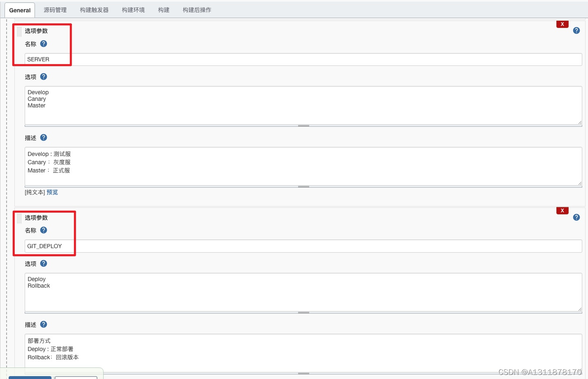
Task: Show help for GIT_DEPLOY 描述 field
Action: tap(44, 324)
